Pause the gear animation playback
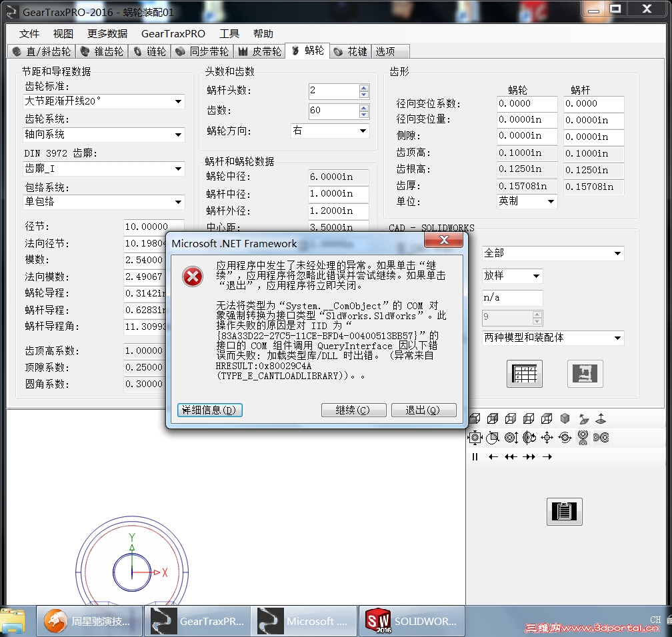This screenshot has height=637, width=672. point(475,456)
